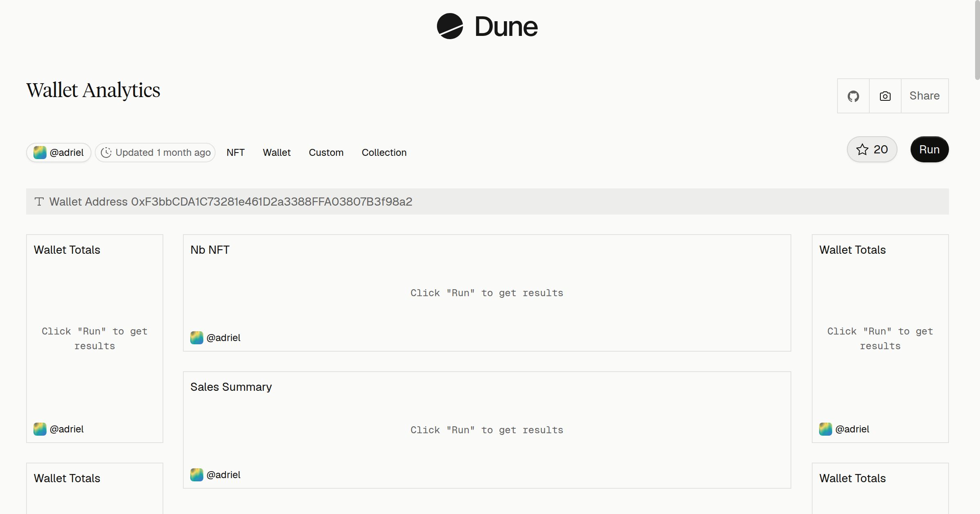The height and width of the screenshot is (514, 980).
Task: Star this dashboard with 20 stars
Action: [872, 149]
